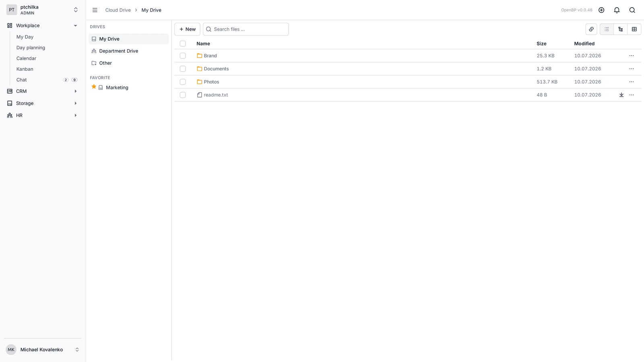Open Marketing favorite drive
The image size is (644, 362).
pyautogui.click(x=117, y=88)
